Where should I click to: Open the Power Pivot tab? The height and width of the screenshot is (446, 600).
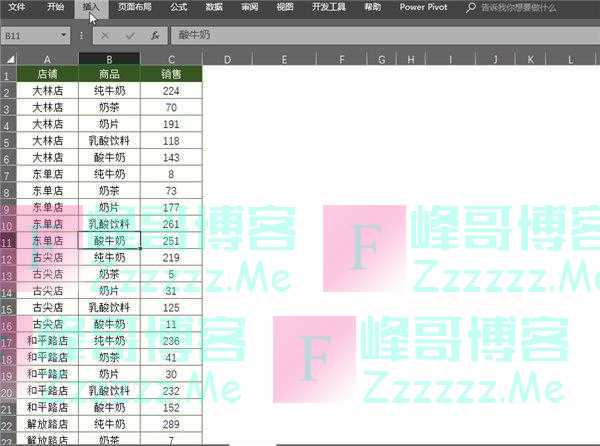click(424, 6)
